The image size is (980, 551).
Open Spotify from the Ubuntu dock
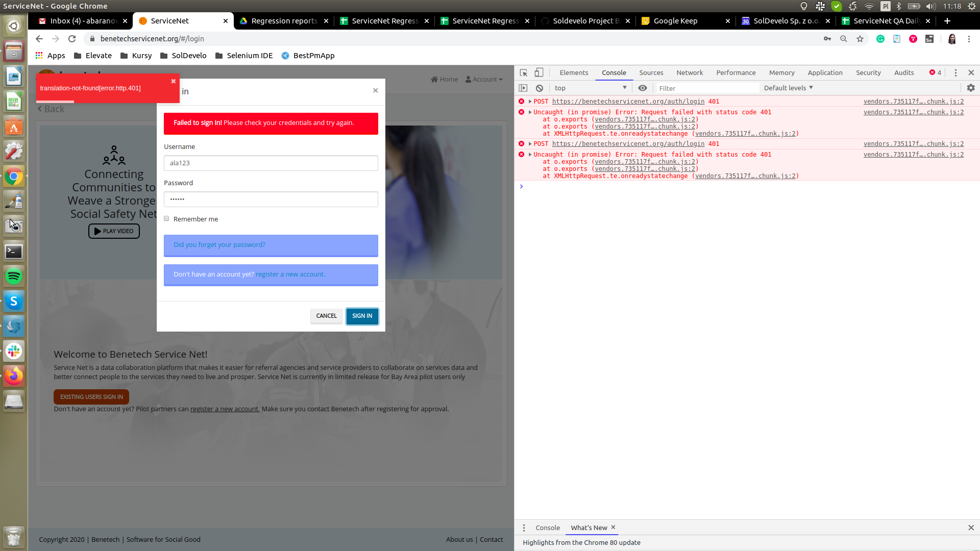[x=14, y=277]
